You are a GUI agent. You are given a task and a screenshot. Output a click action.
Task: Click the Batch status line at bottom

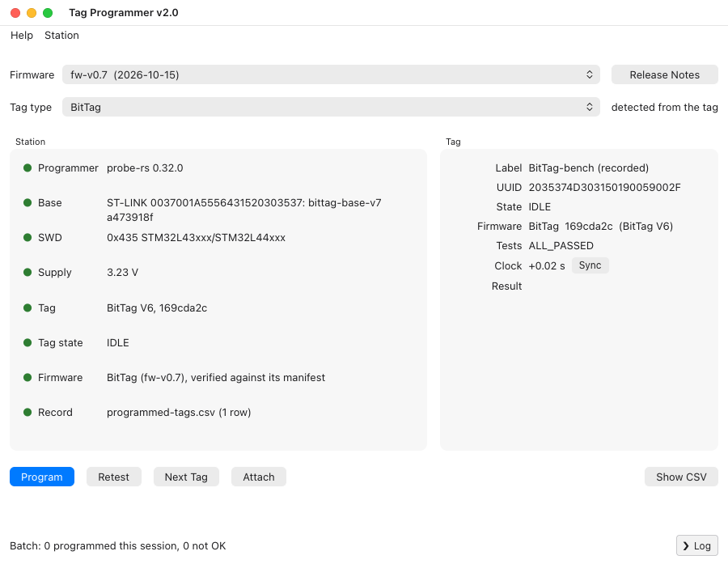[x=118, y=546]
